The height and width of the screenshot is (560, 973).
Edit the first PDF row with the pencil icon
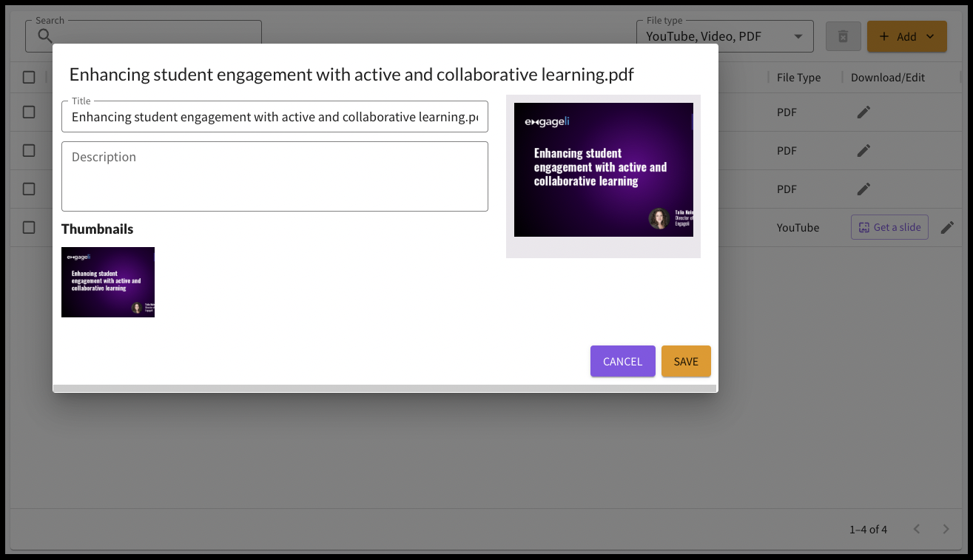pyautogui.click(x=863, y=112)
